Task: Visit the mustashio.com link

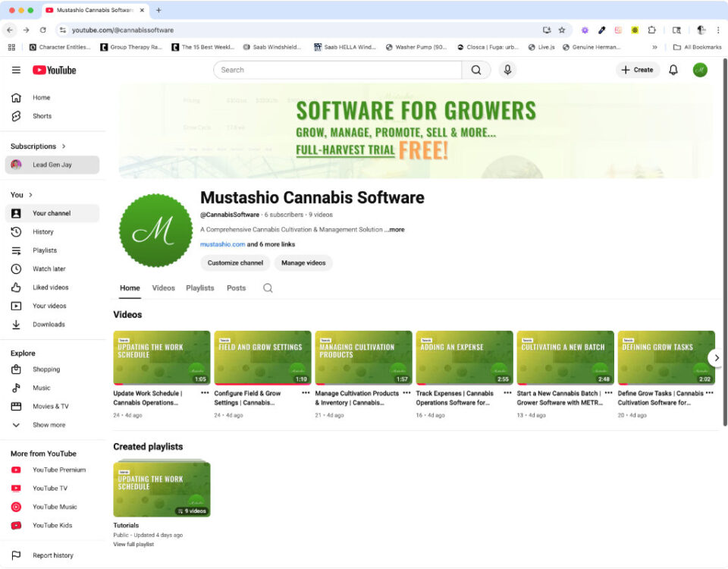Action: coord(220,244)
